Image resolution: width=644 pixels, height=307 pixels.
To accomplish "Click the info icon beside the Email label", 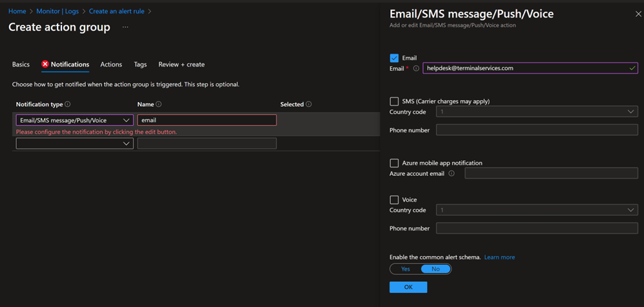I will point(416,69).
